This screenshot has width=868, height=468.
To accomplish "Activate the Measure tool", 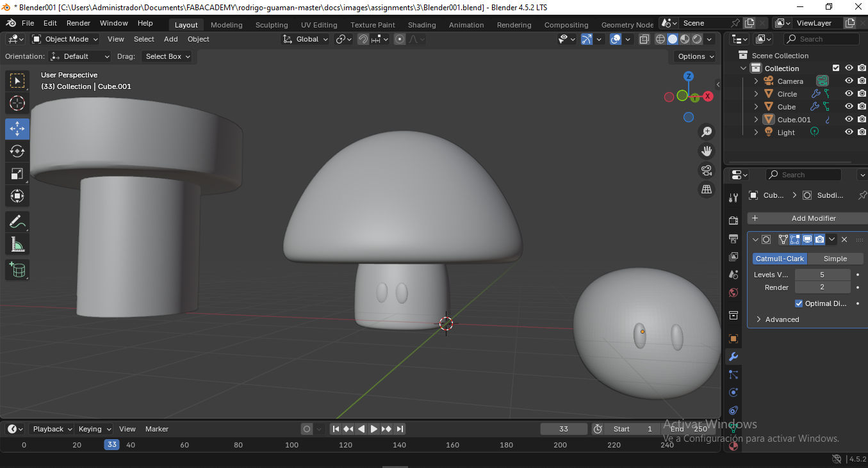I will 17,244.
